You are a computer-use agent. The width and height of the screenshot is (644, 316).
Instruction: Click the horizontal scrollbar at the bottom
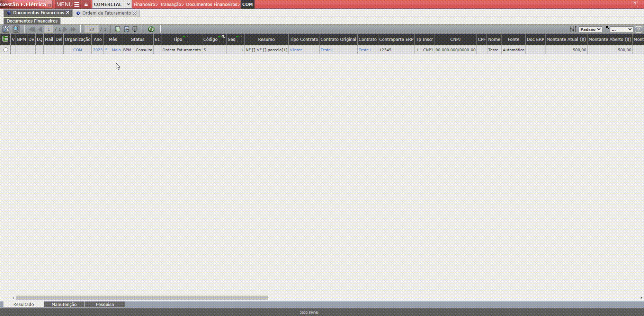tap(142, 298)
